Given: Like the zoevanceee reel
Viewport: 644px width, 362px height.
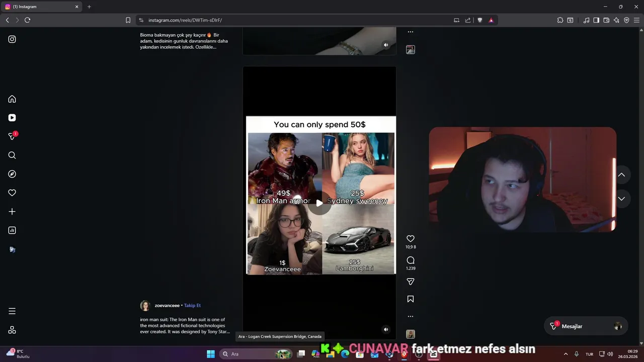Looking at the screenshot, I should 411,239.
